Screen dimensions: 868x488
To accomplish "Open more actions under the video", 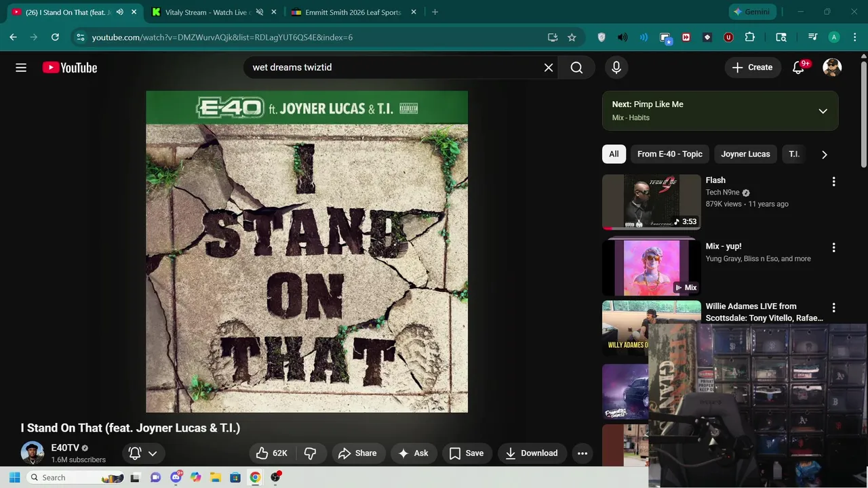I will (x=583, y=453).
